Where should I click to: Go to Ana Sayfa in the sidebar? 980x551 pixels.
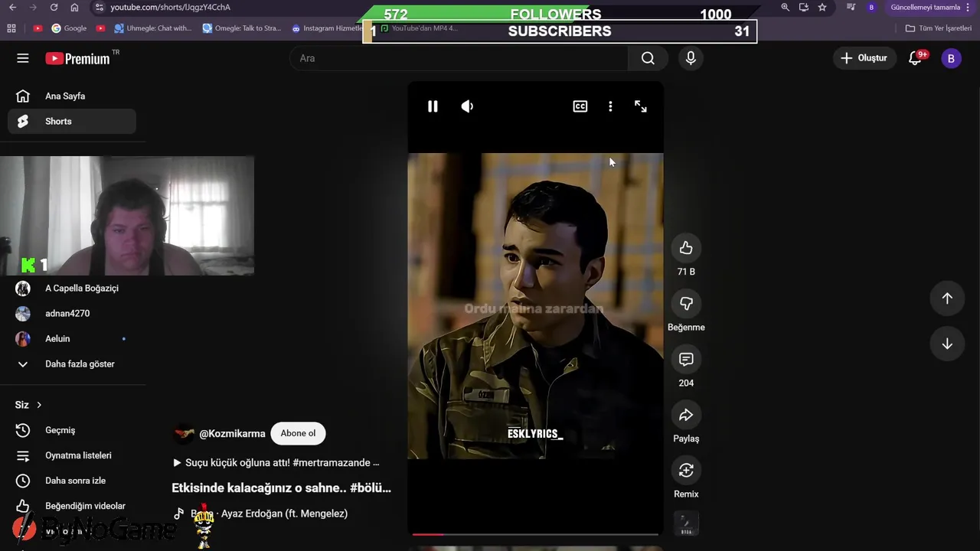[x=72, y=96]
